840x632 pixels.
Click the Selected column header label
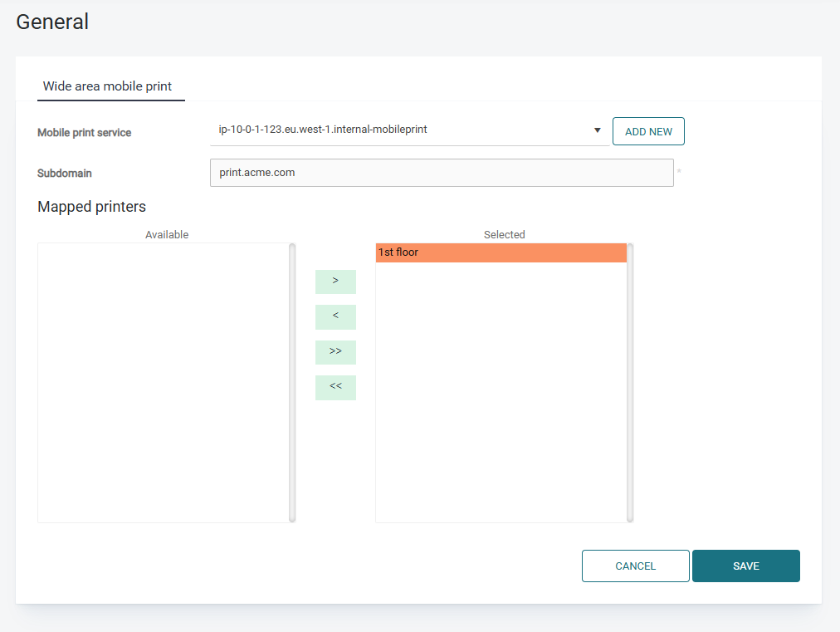click(504, 235)
